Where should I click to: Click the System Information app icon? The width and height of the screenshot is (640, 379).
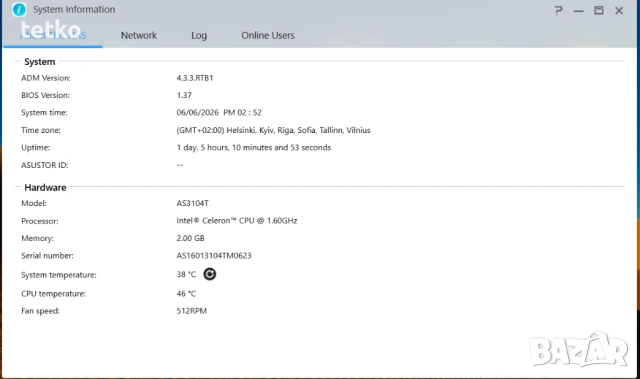click(x=19, y=9)
